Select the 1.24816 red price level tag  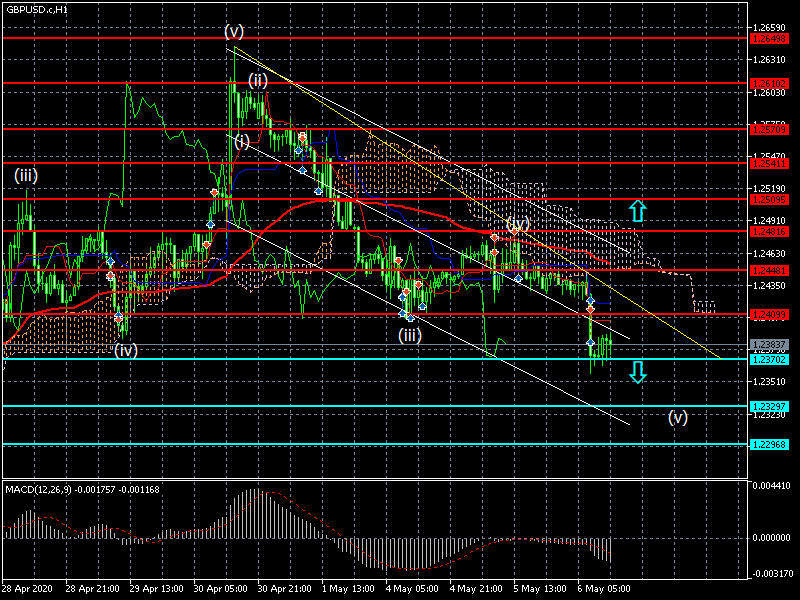[x=769, y=232]
